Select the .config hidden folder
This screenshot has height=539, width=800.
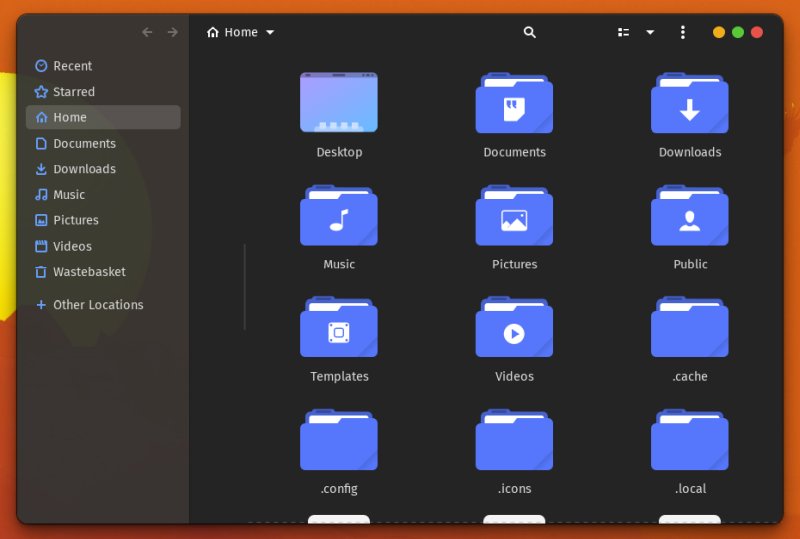339,441
